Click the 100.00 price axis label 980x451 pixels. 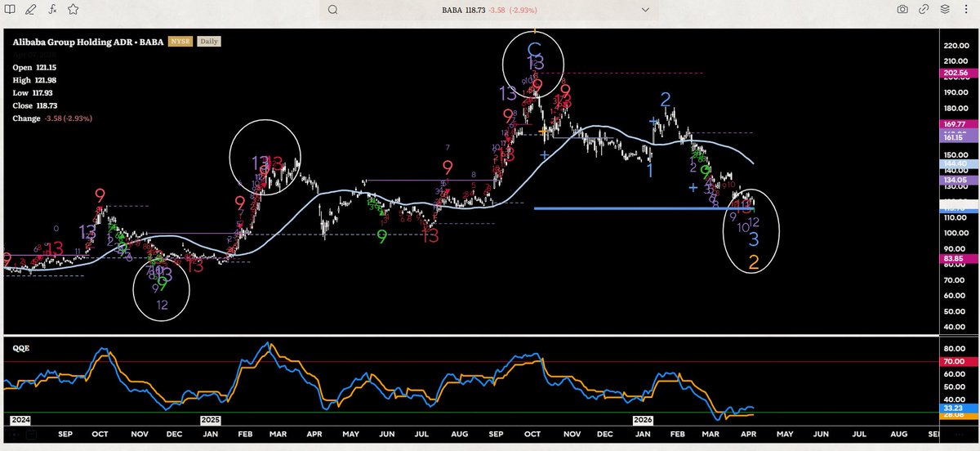point(957,234)
